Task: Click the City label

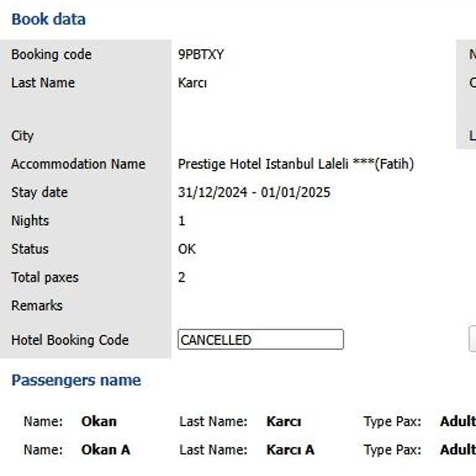Action: tap(22, 136)
